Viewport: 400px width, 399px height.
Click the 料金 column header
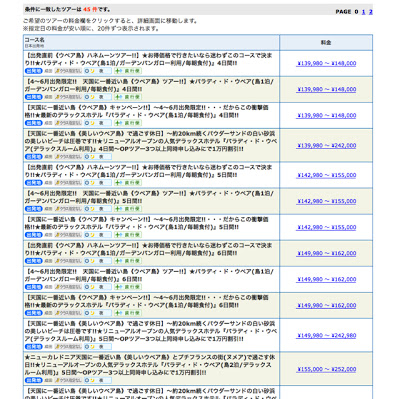point(326,43)
